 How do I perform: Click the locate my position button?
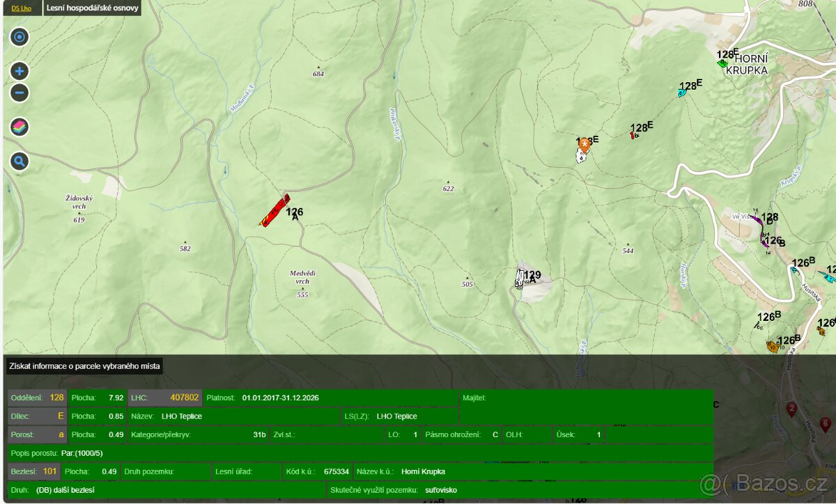[20, 37]
